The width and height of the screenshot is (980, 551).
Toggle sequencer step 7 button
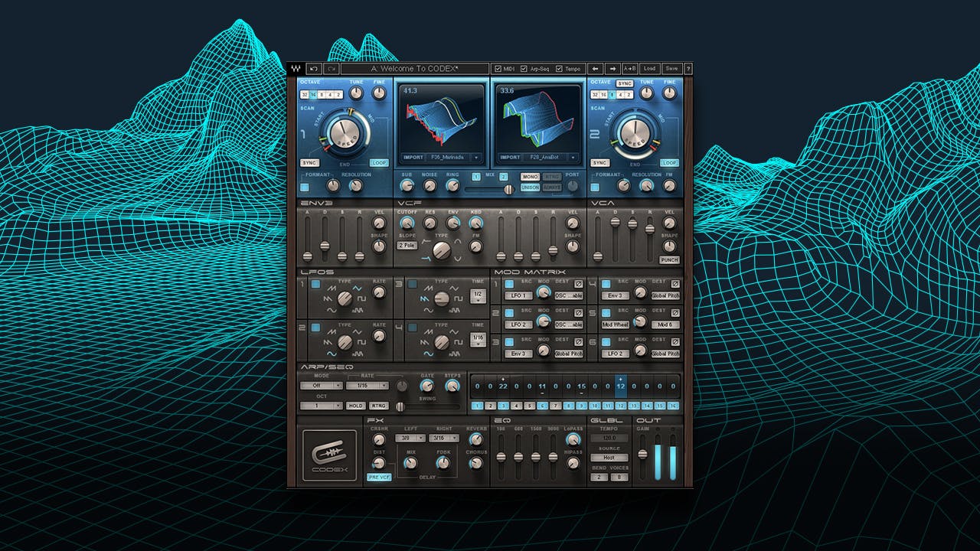(x=555, y=406)
